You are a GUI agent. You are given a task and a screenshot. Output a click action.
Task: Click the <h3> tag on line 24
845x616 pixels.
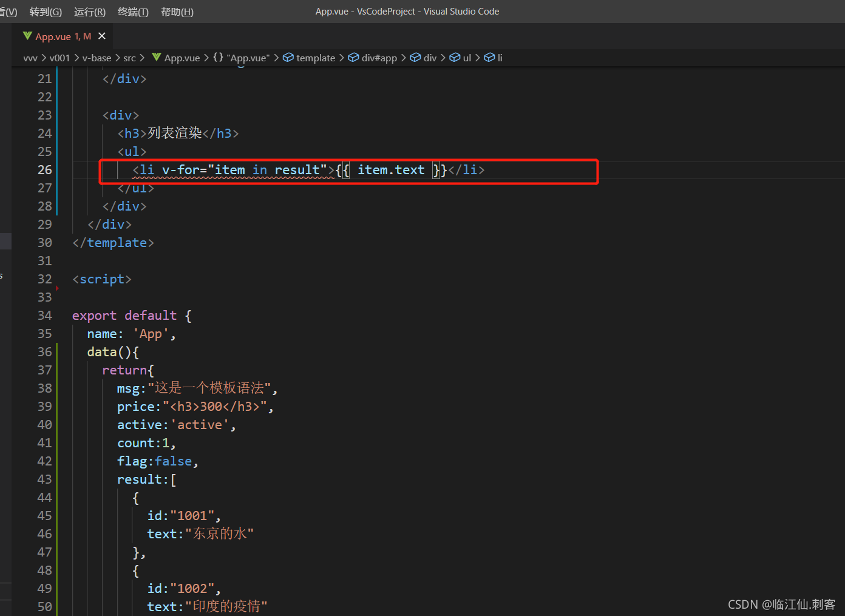point(132,134)
